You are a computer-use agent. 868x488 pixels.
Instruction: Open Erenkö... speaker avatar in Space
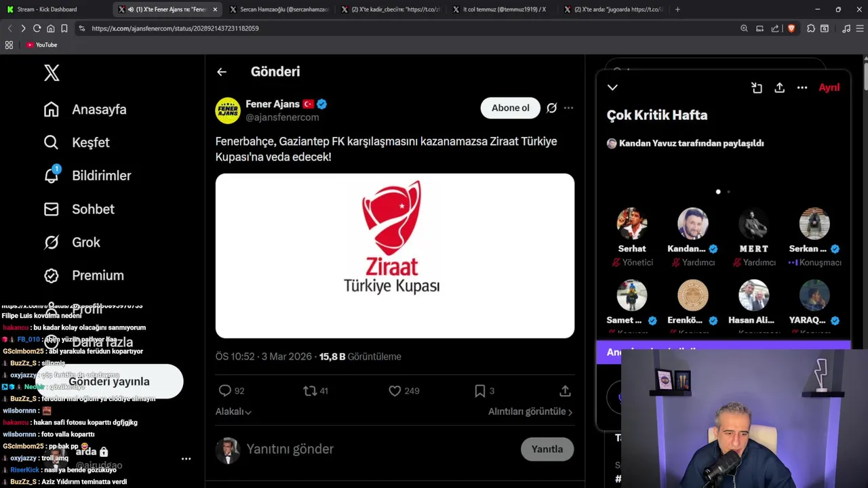[693, 296]
